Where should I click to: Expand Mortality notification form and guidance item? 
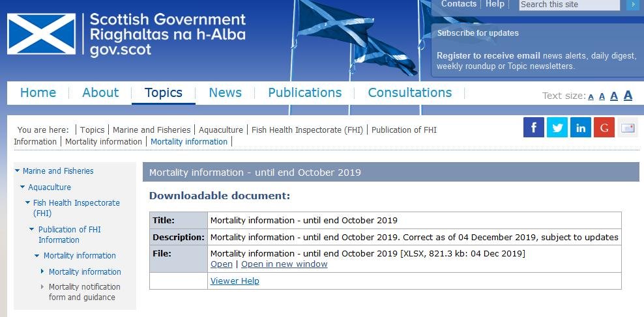(43, 287)
